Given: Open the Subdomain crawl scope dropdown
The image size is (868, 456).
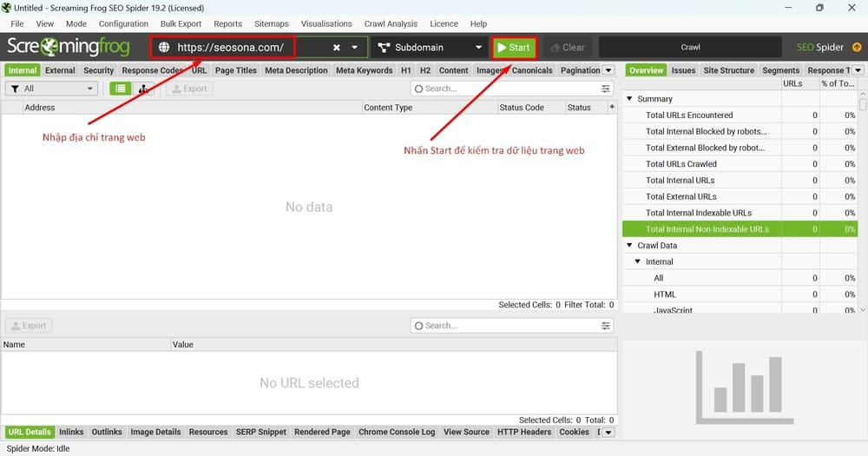Looking at the screenshot, I should point(431,48).
